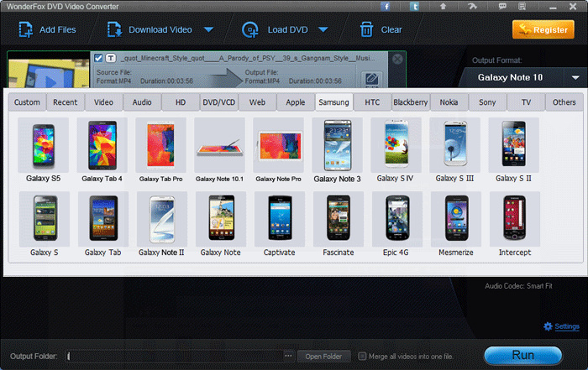Expand the Download Video dropdown arrow
The height and width of the screenshot is (370, 588).
pyautogui.click(x=209, y=29)
